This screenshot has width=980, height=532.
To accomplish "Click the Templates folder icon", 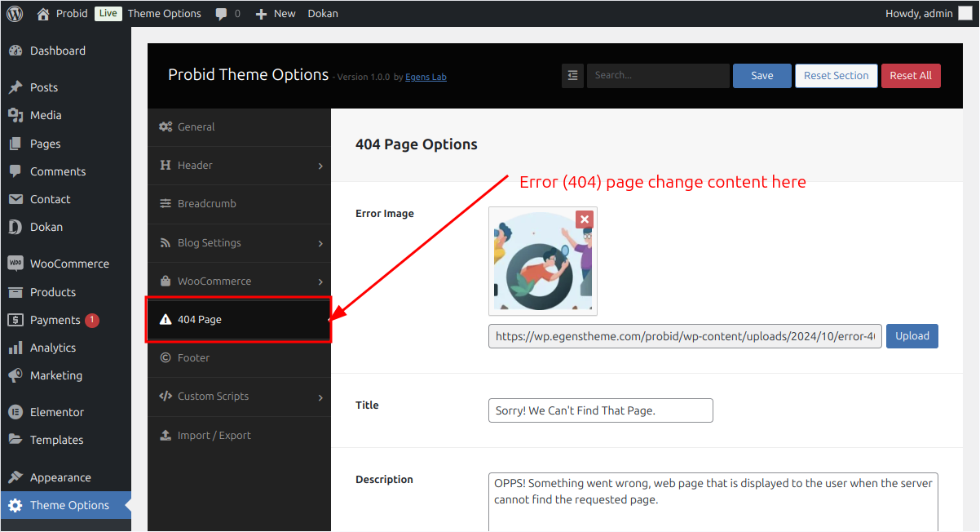I will 15,440.
